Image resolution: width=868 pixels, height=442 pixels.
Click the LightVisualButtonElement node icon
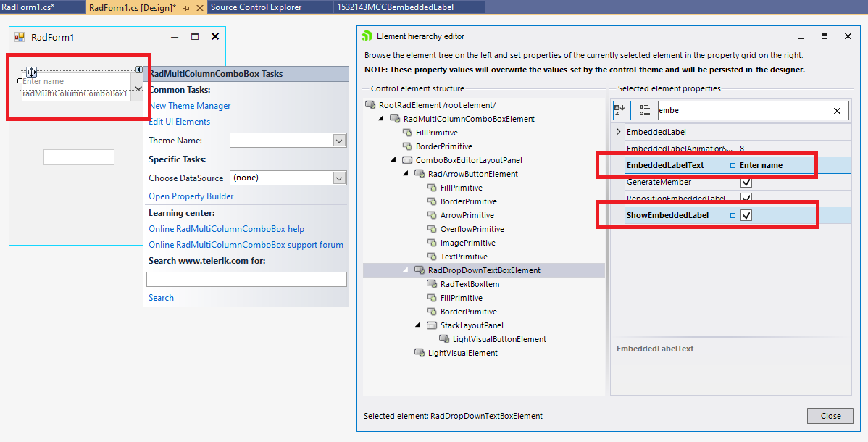pos(444,340)
